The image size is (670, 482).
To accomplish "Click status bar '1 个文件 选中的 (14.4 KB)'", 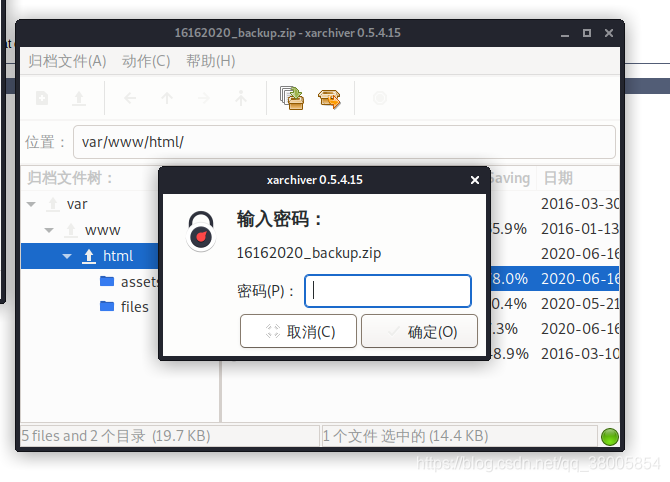I will [x=406, y=436].
